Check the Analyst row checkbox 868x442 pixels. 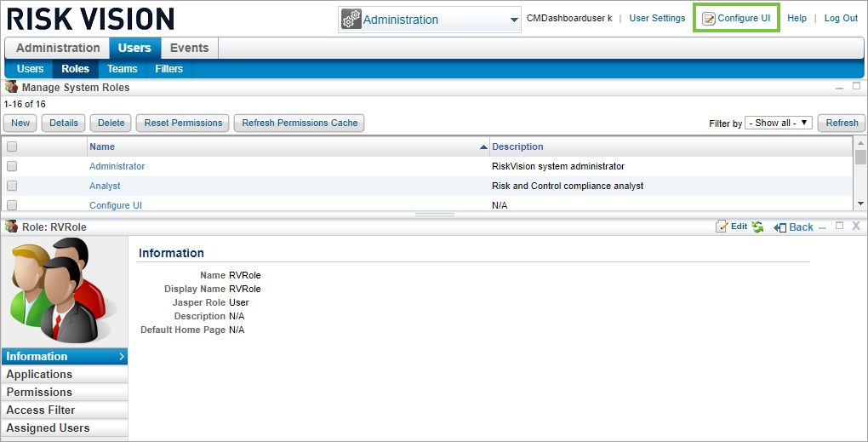(12, 186)
